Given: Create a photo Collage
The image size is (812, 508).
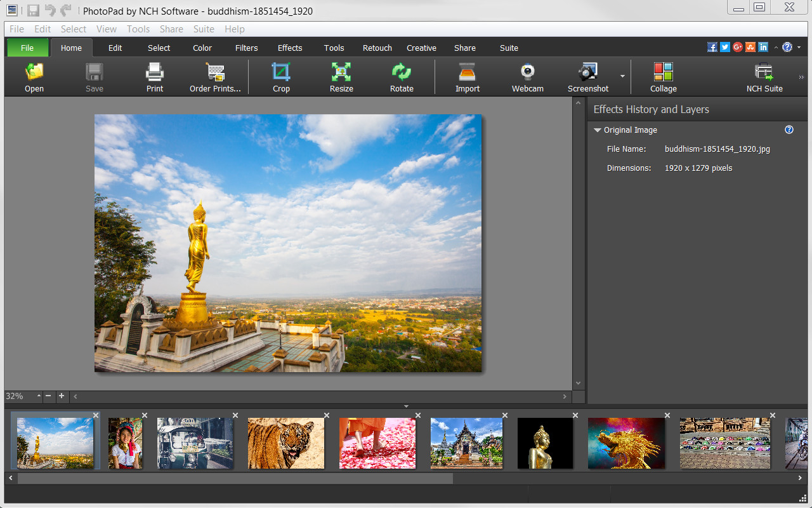Looking at the screenshot, I should pos(663,76).
